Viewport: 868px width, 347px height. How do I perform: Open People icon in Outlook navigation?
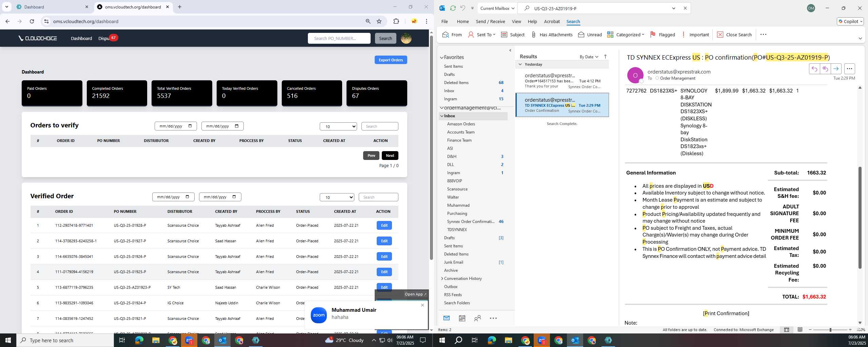click(x=477, y=318)
